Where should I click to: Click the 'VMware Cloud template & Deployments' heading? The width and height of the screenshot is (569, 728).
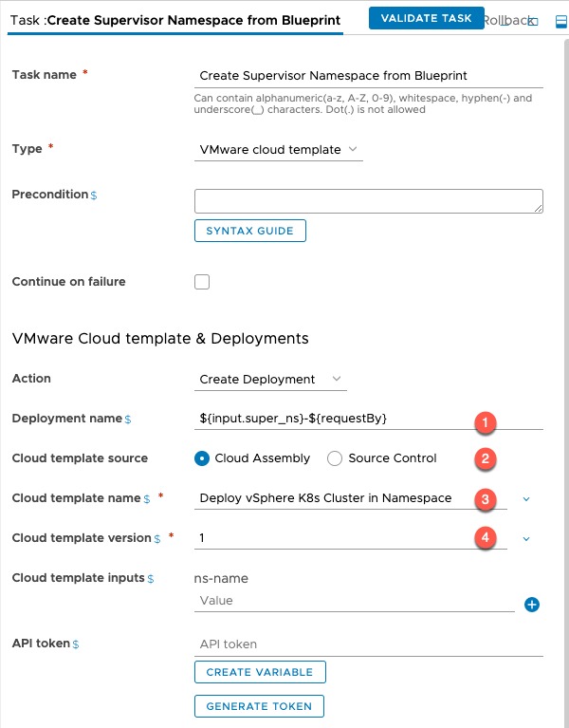(160, 339)
